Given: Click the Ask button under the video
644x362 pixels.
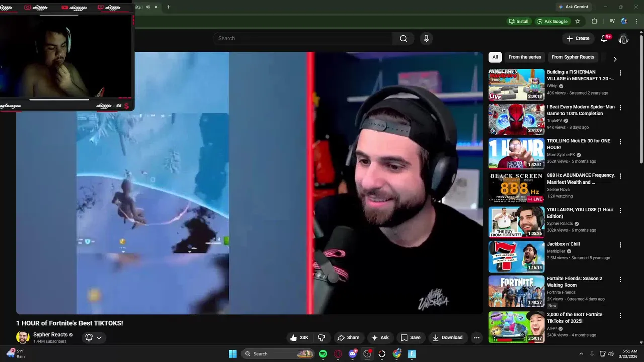Looking at the screenshot, I should pos(380,338).
